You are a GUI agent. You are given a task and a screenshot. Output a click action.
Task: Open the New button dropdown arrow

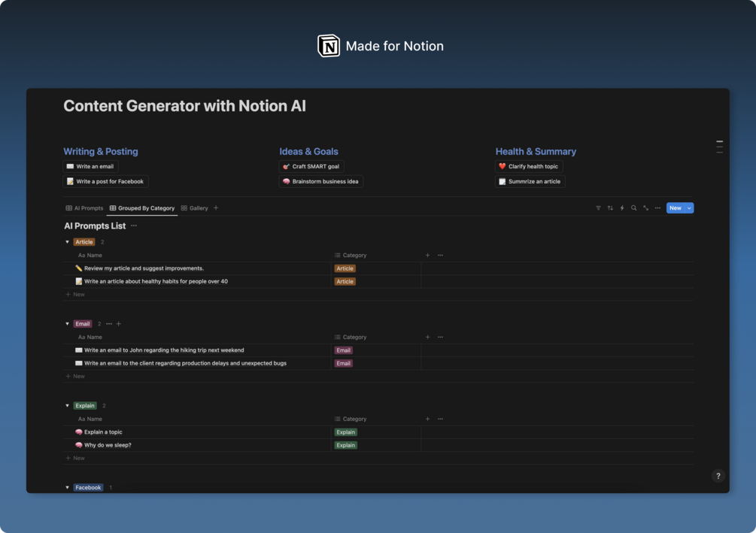click(x=690, y=208)
